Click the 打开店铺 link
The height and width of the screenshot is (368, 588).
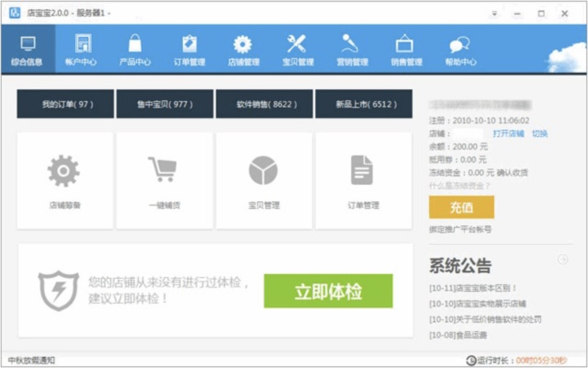508,134
